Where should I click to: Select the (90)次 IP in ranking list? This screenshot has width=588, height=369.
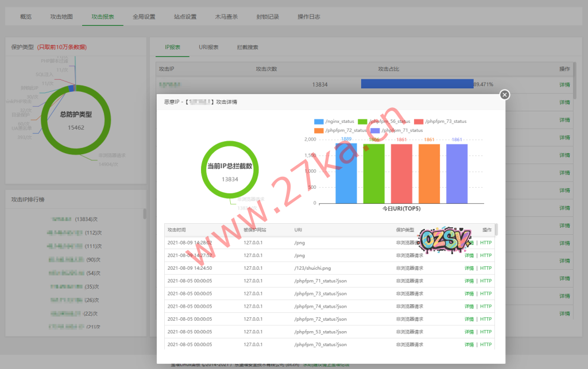pos(74,259)
